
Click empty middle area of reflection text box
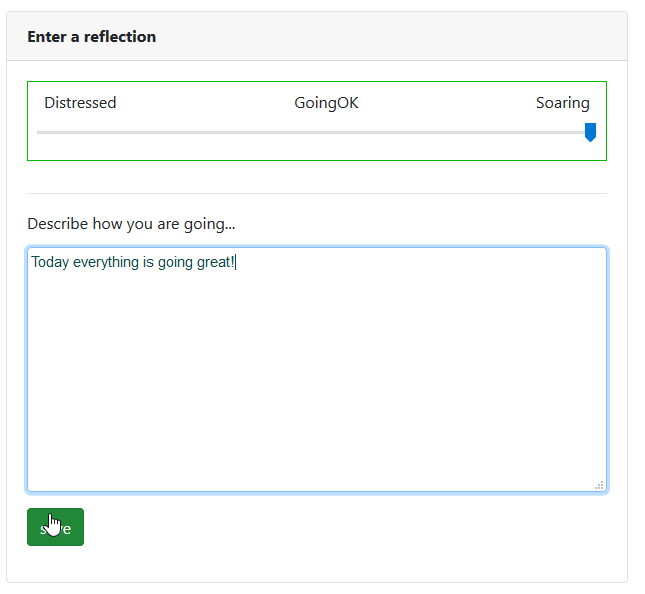coord(316,380)
